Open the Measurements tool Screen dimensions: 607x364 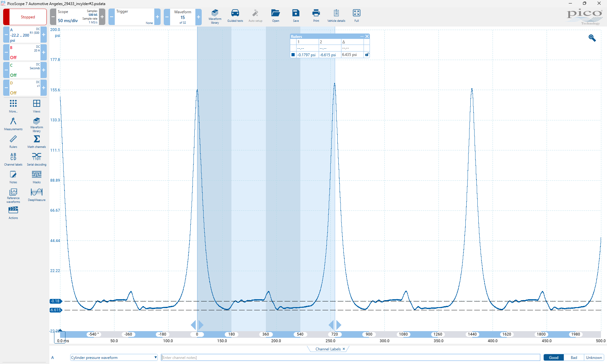pyautogui.click(x=13, y=124)
